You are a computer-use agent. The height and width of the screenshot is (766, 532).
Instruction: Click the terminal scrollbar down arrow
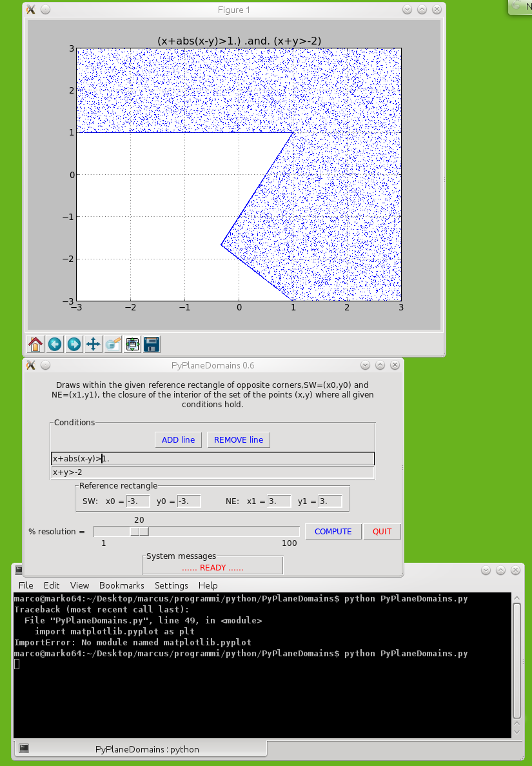[517, 732]
